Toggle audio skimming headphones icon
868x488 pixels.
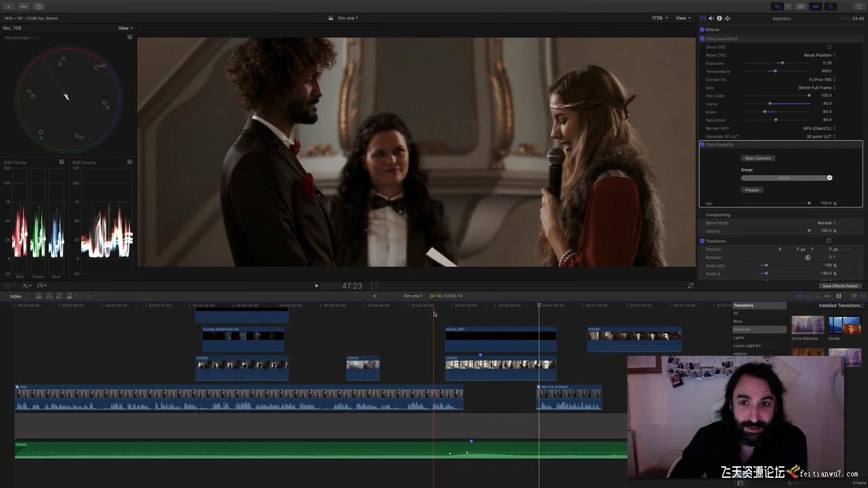(818, 296)
